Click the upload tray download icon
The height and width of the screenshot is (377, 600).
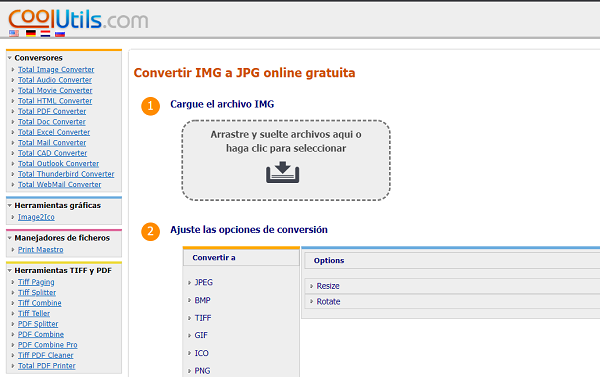click(x=283, y=172)
